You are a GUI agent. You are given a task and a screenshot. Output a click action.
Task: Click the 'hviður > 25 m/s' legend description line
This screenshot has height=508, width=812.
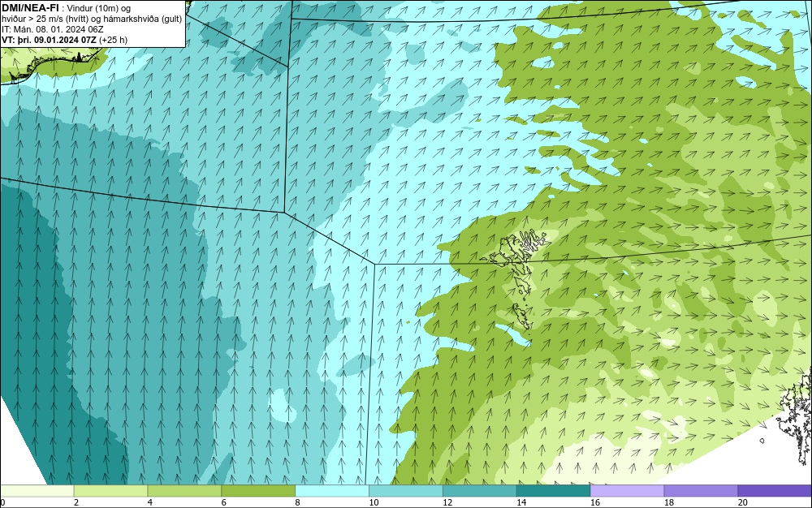pyautogui.click(x=92, y=19)
